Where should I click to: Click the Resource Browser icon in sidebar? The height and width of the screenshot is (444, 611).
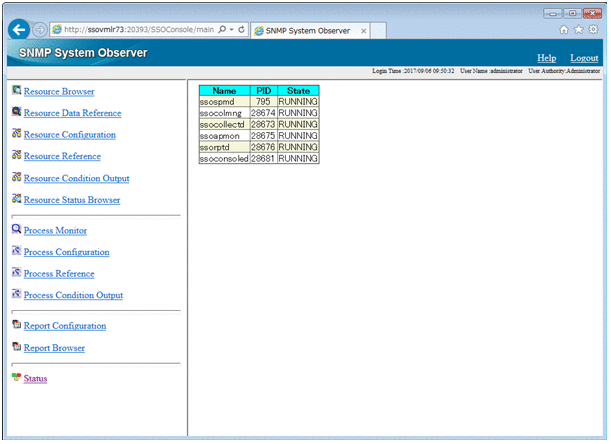click(x=16, y=91)
